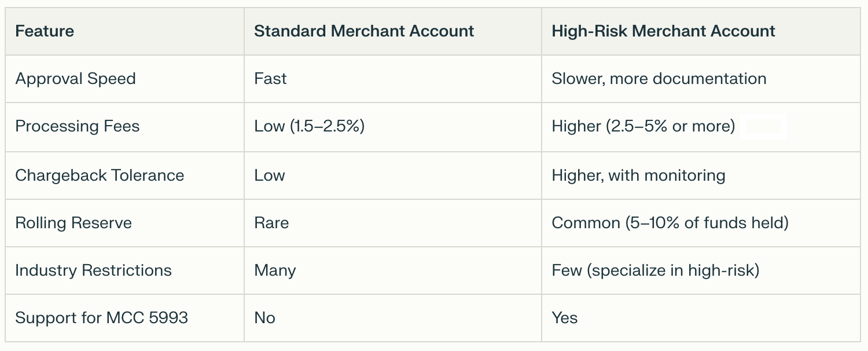
Task: Select the "Slower, more documentation" cell
Action: pyautogui.click(x=659, y=79)
